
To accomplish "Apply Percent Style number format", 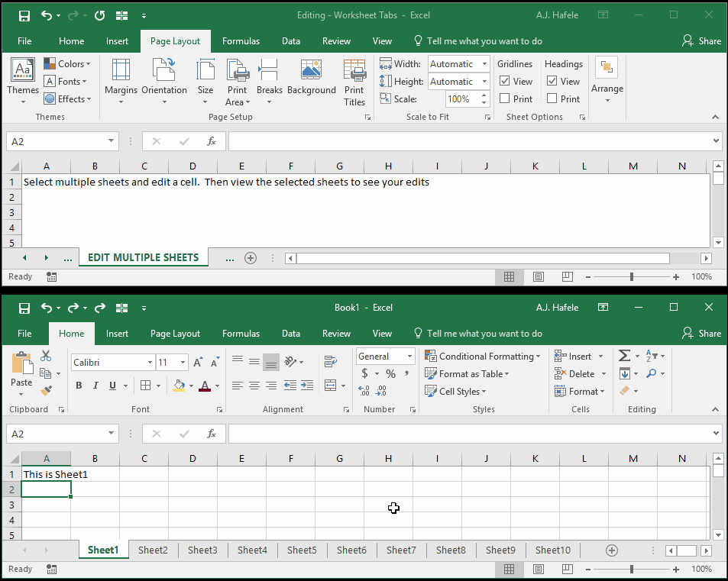I will 390,373.
